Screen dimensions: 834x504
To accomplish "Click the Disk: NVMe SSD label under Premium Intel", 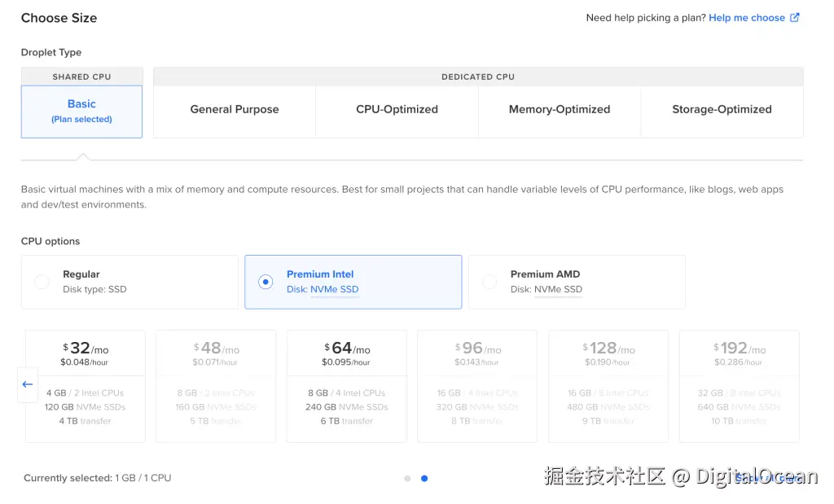I will [x=323, y=289].
